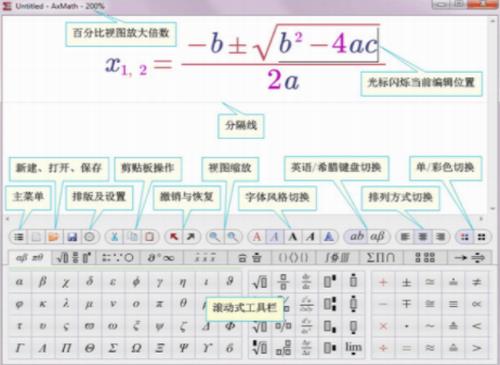Screen dimensions: 500x365
Task: Cut selection with the scissors icon
Action: pyautogui.click(x=115, y=237)
